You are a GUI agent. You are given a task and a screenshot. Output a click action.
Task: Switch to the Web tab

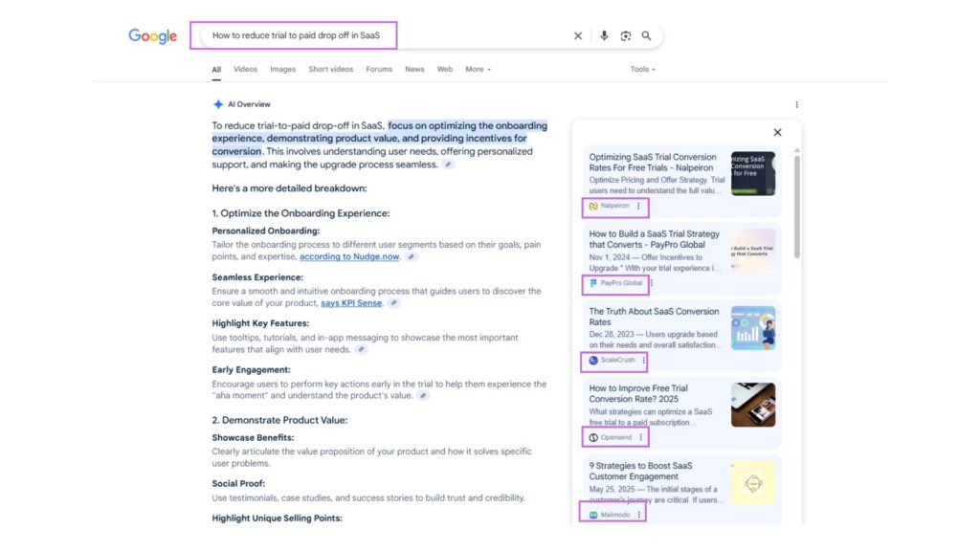point(445,69)
